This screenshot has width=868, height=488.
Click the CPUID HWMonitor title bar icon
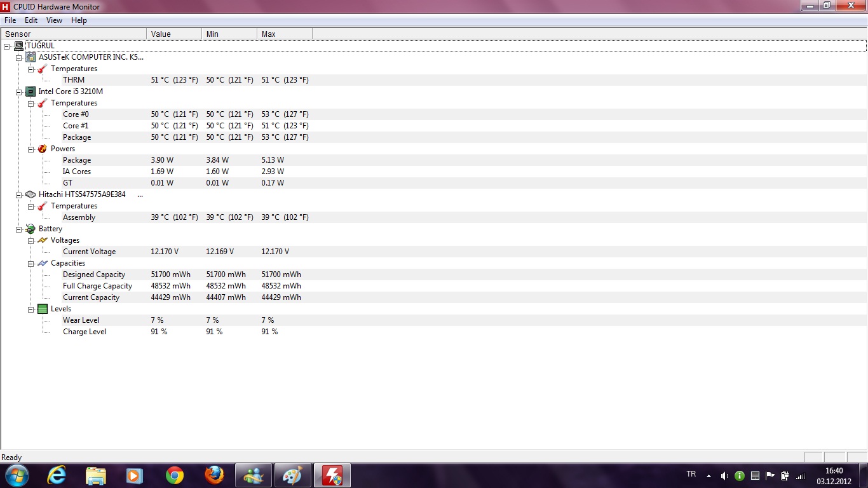pyautogui.click(x=6, y=6)
